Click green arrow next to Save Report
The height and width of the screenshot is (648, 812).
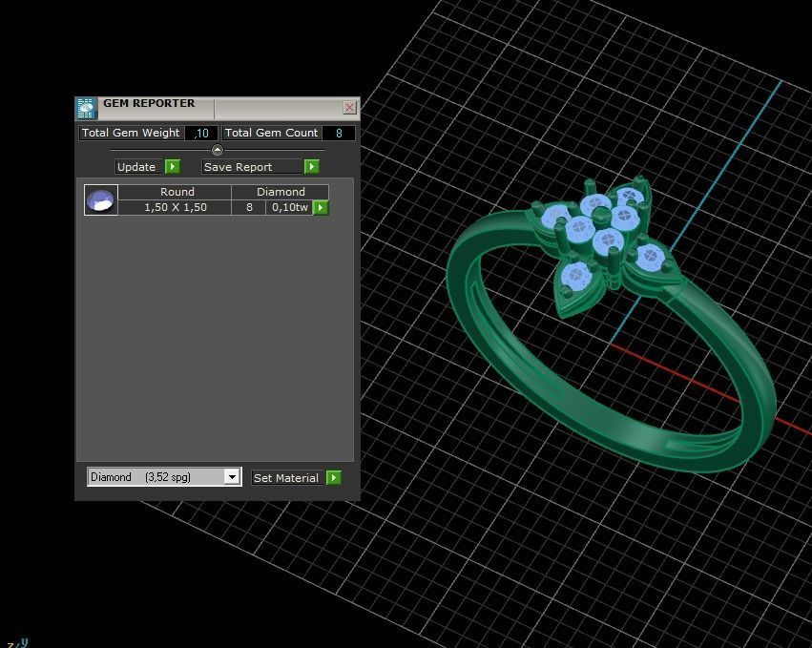[311, 167]
